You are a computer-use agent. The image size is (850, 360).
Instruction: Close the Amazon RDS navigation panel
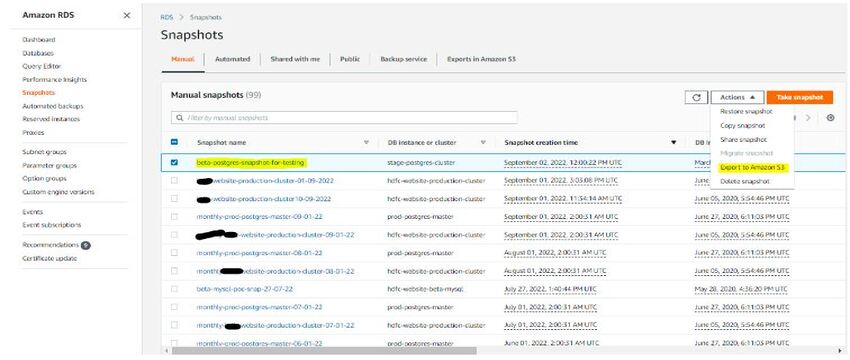tap(126, 15)
